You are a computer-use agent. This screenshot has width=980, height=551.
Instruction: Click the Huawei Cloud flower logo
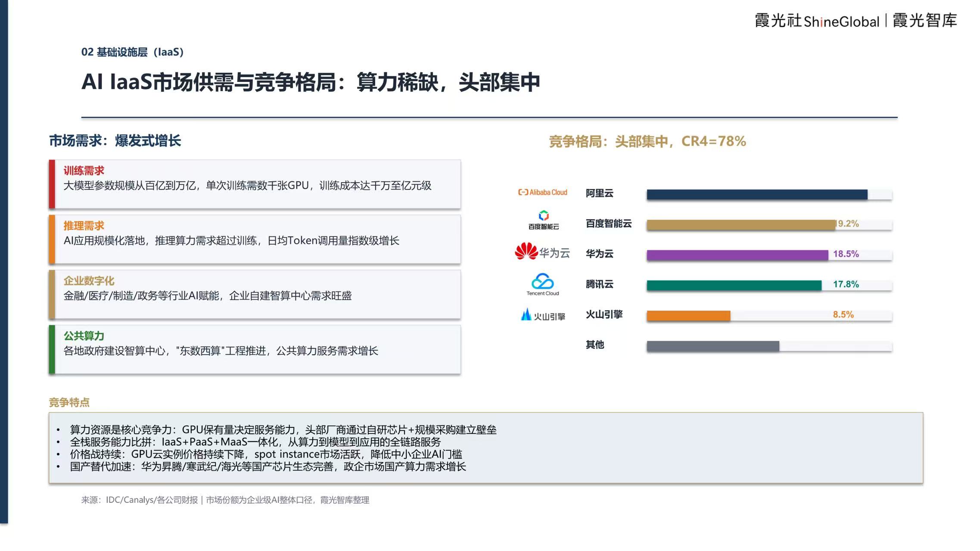[526, 251]
